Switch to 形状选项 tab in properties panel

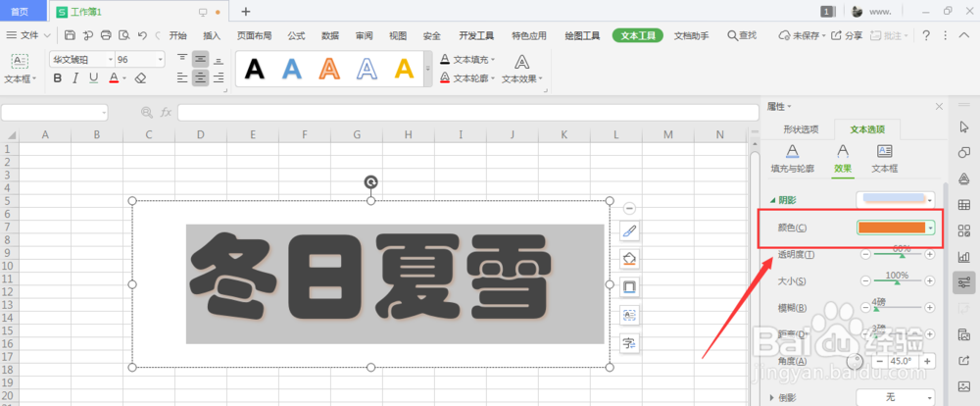point(801,129)
